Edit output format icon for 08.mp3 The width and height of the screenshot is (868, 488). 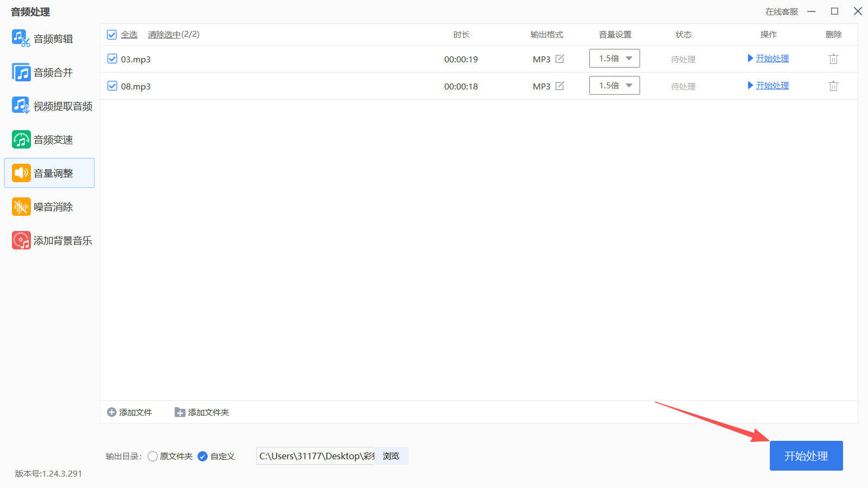click(560, 86)
